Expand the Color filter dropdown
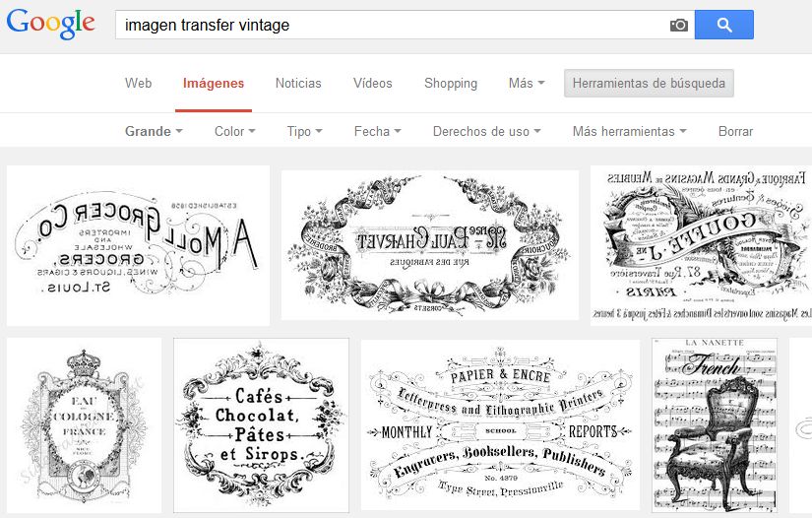812x518 pixels. pyautogui.click(x=235, y=131)
